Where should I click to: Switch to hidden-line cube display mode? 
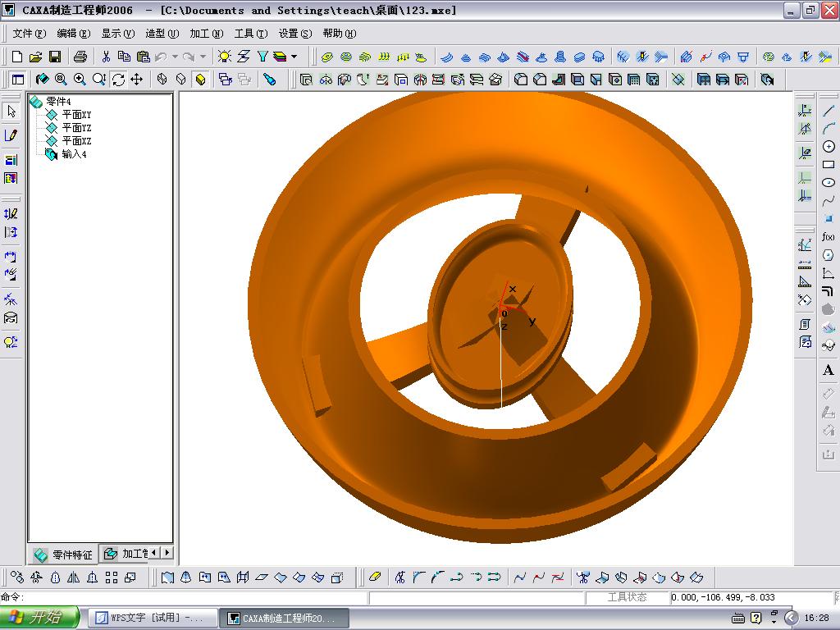181,80
